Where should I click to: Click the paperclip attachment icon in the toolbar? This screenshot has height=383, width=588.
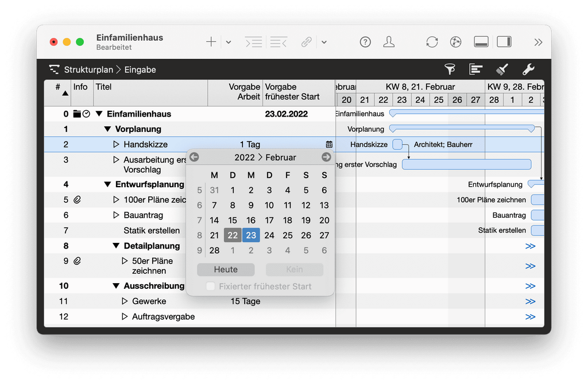[306, 41]
